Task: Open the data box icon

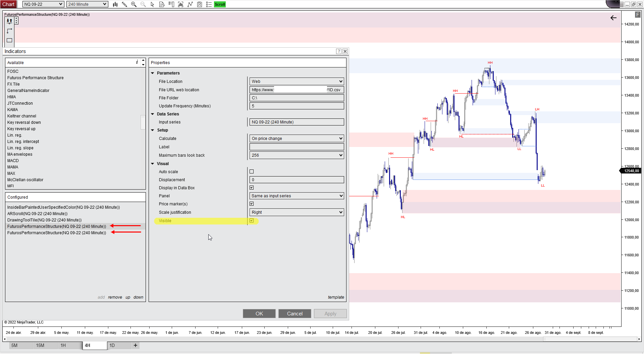Action: click(162, 4)
